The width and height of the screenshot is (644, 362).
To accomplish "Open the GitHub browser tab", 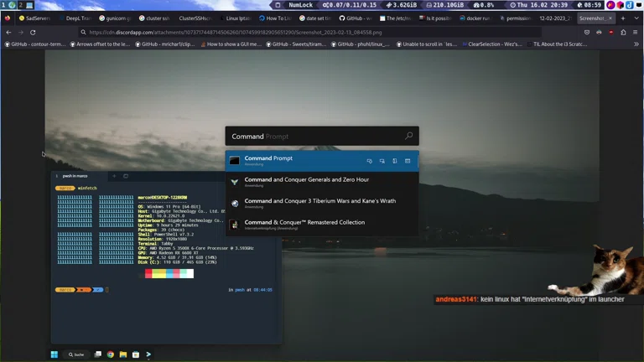I will coord(355,18).
